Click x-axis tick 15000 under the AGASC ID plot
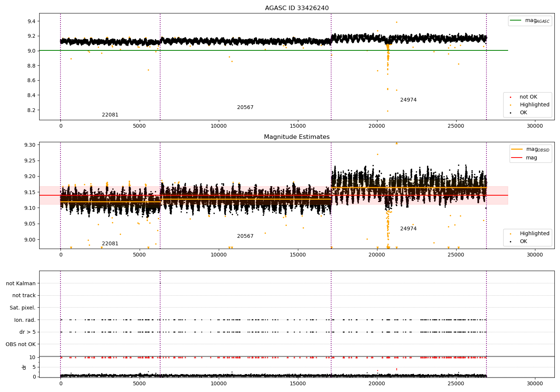Image resolution: width=560 pixels, height=392 pixels. pos(298,126)
